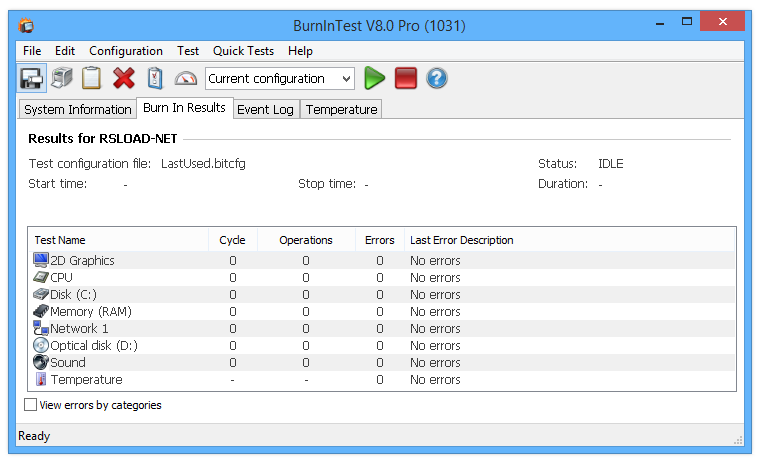
Task: Click the Disk (C:) row label
Action: 74,294
